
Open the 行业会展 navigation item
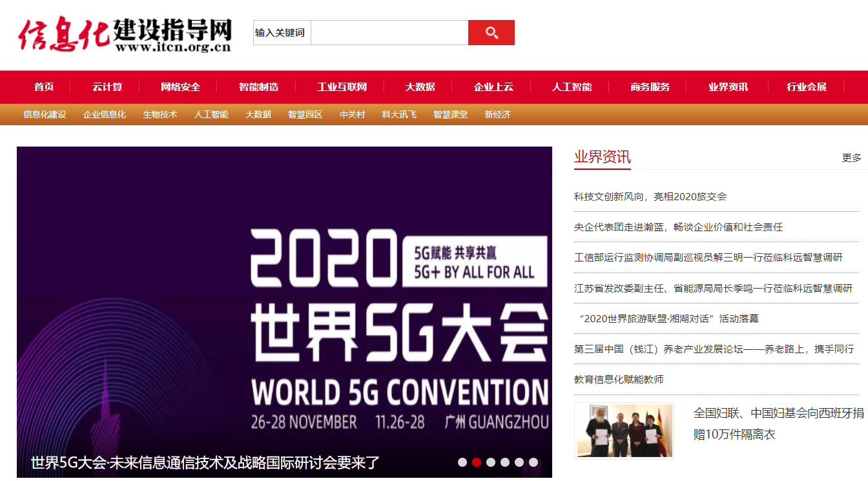[806, 87]
